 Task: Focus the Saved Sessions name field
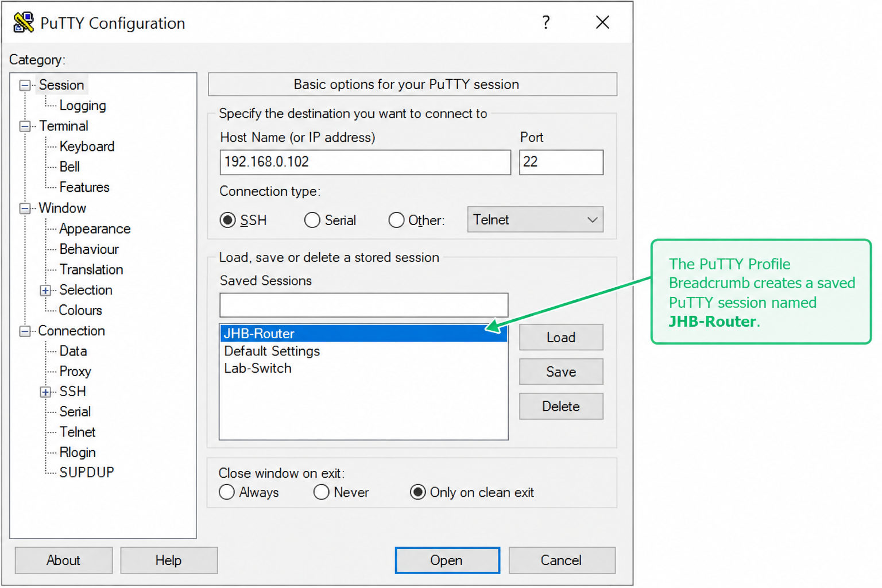point(363,305)
